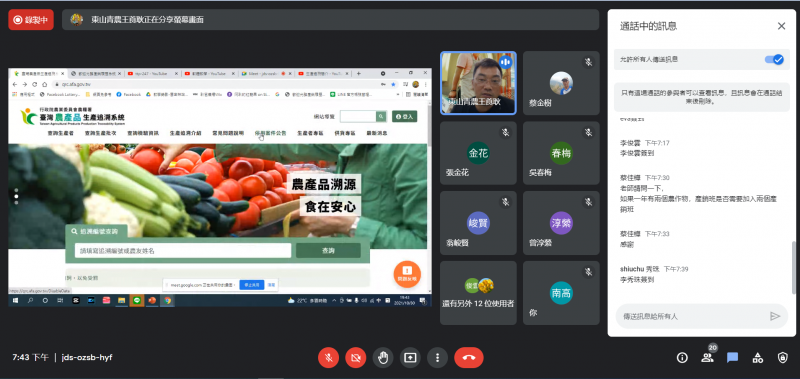Click forward arrow in shared Chrome window
The width and height of the screenshot is (800, 379).
pos(26,84)
